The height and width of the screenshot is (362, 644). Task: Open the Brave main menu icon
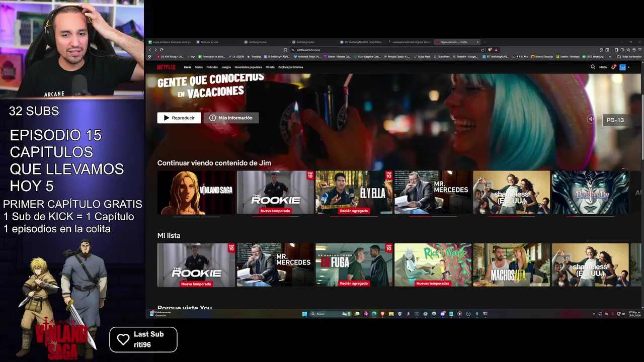point(639,50)
